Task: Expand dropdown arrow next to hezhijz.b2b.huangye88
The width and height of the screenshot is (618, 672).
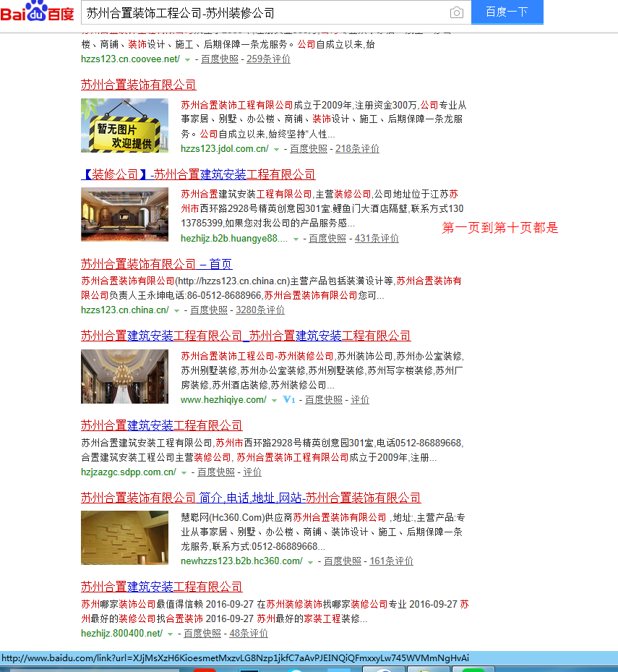Action: click(x=296, y=239)
